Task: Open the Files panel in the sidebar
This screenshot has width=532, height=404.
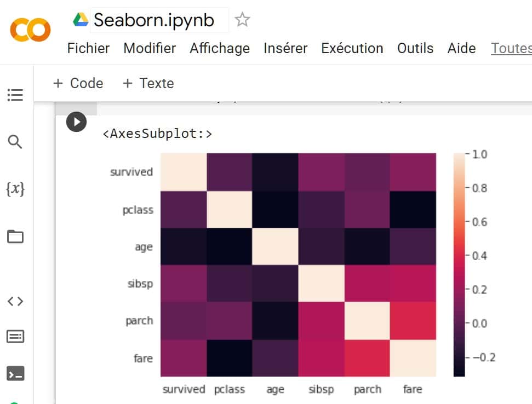Action: pyautogui.click(x=15, y=235)
